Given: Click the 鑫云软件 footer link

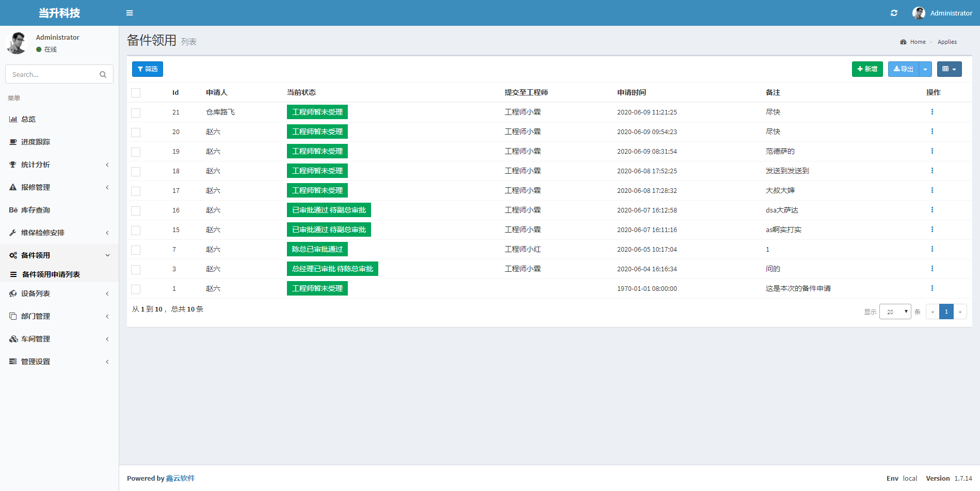Looking at the screenshot, I should click(x=180, y=478).
